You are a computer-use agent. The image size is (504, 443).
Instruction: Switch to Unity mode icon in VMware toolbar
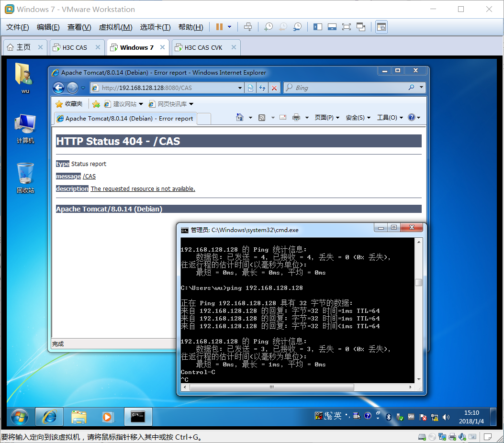[x=361, y=27]
